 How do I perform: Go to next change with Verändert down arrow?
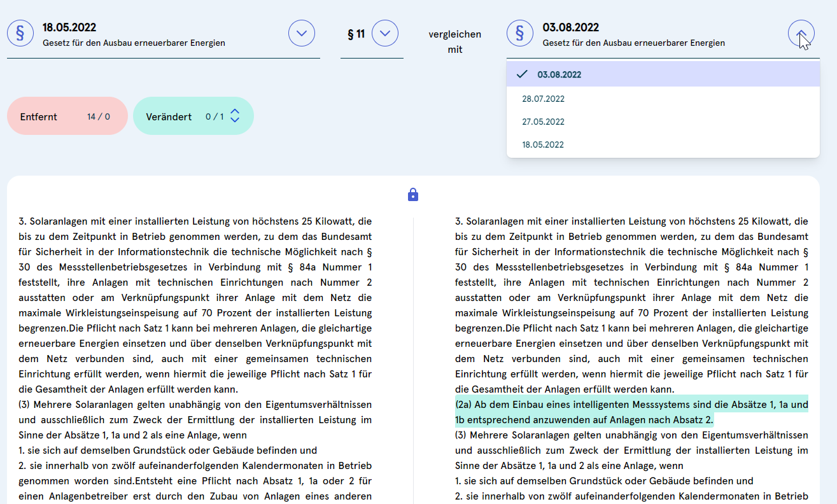pos(235,120)
